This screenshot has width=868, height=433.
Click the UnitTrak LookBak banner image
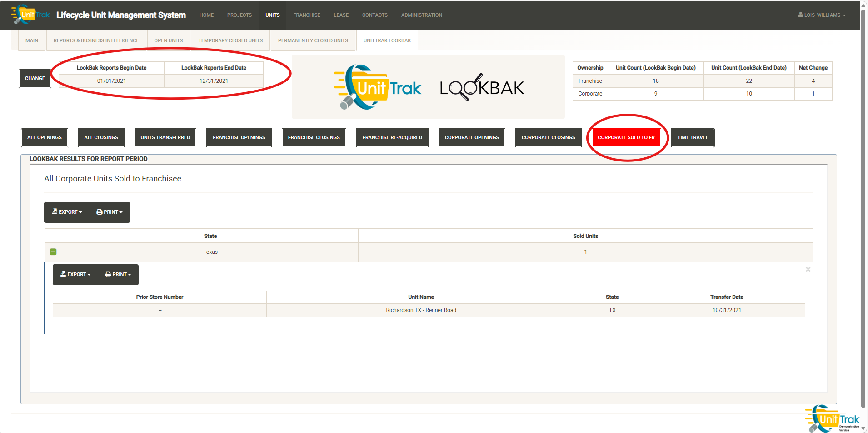pos(428,87)
